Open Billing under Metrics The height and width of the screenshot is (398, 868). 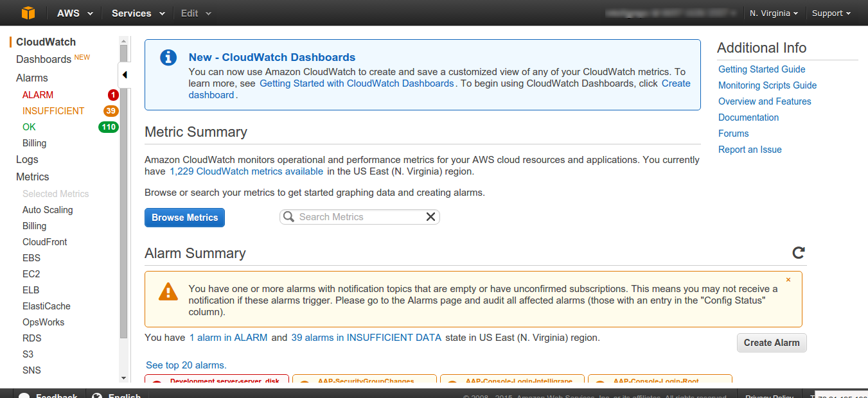[x=35, y=226]
